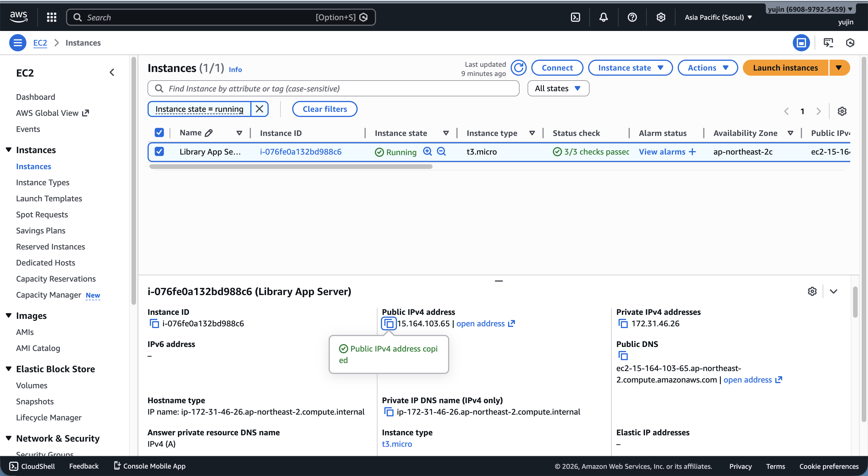
Task: Go to Launch Templates in sidebar
Action: pos(49,198)
